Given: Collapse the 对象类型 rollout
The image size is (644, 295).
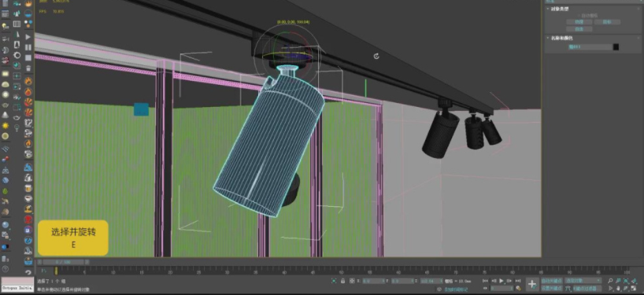Looking at the screenshot, I should 561,9.
